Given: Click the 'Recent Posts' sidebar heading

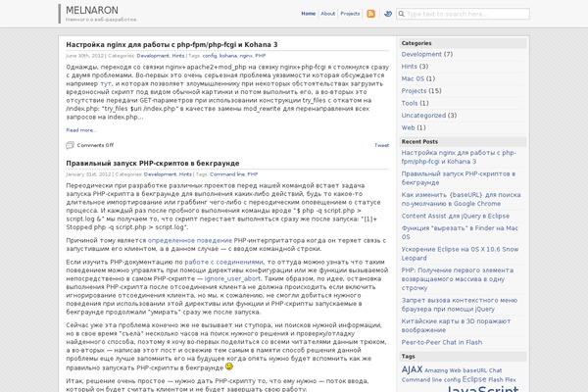Looking at the screenshot, I should coord(419,142).
